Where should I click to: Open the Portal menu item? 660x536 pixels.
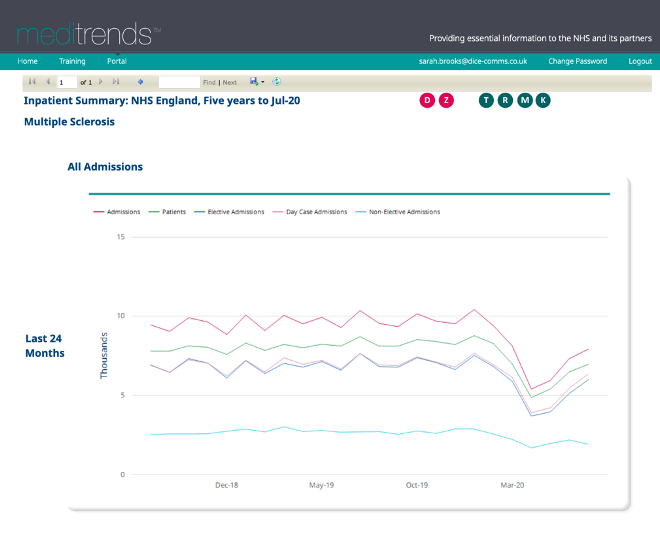coord(117,61)
